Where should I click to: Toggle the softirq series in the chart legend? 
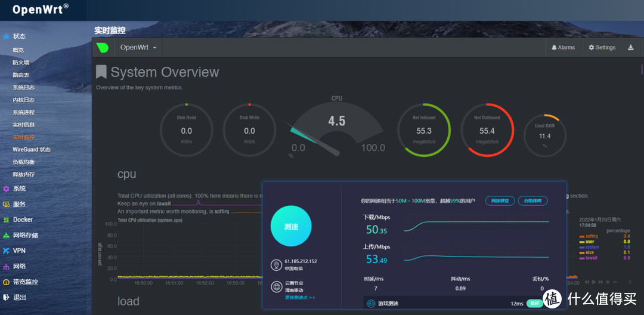click(x=592, y=236)
